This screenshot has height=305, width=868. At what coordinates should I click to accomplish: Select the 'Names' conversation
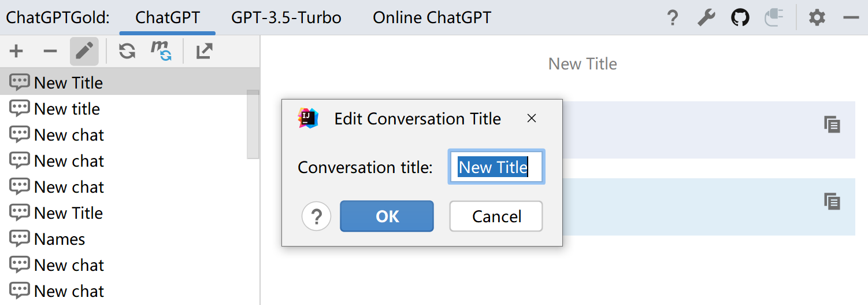(x=130, y=238)
